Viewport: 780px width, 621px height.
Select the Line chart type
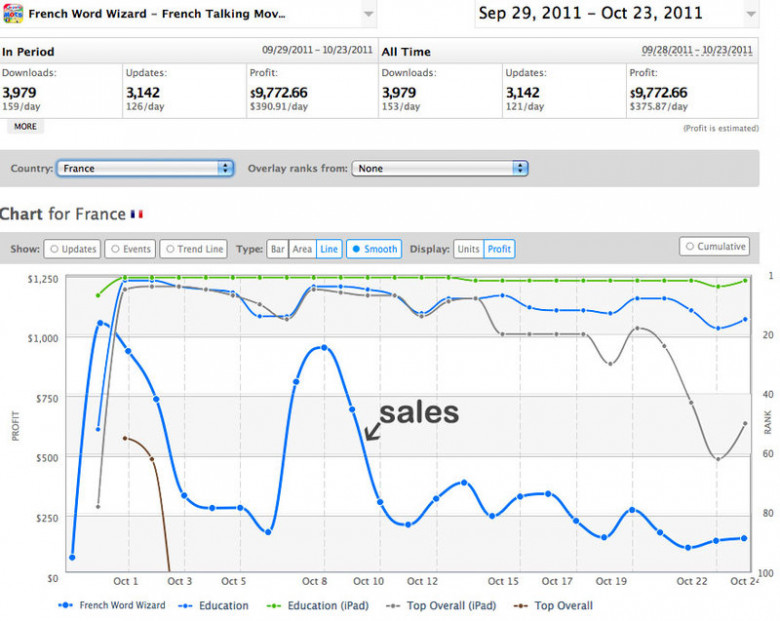pyautogui.click(x=329, y=249)
